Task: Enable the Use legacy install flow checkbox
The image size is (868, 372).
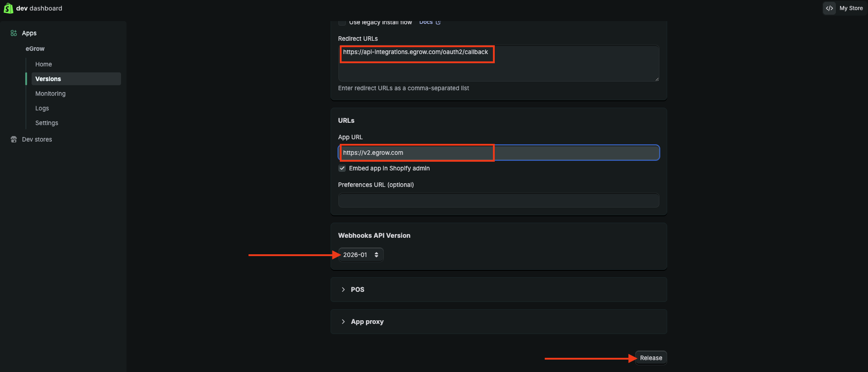Action: point(342,22)
